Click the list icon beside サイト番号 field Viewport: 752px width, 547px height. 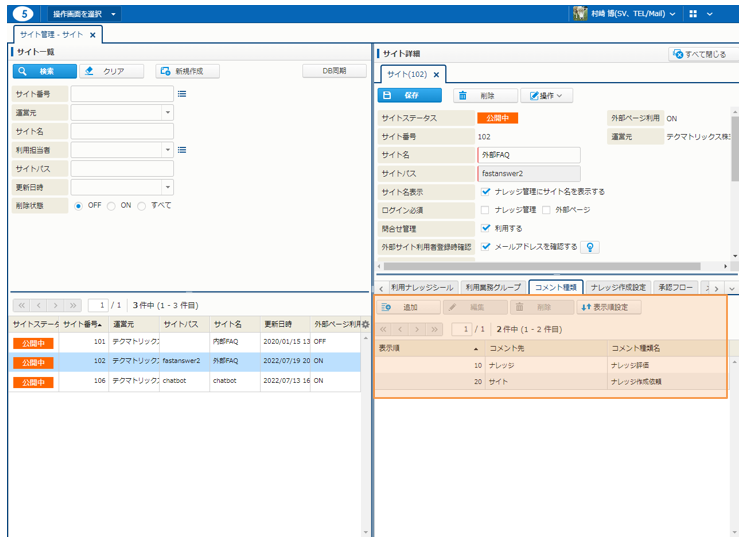[x=182, y=94]
